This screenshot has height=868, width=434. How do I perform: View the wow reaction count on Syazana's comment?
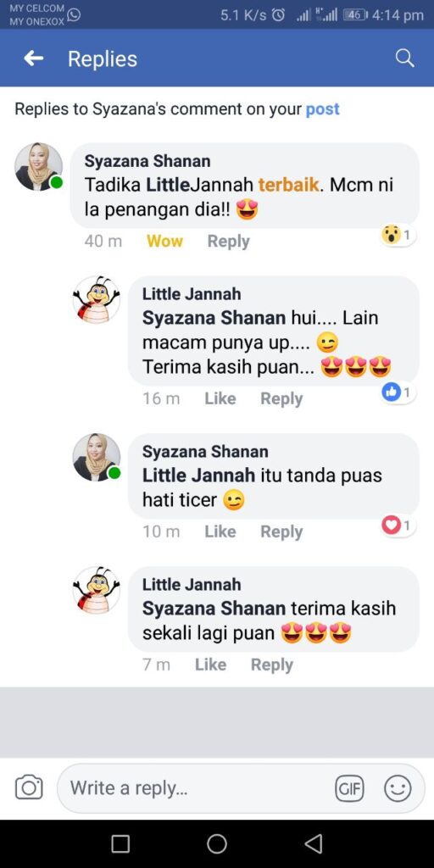pos(398,236)
